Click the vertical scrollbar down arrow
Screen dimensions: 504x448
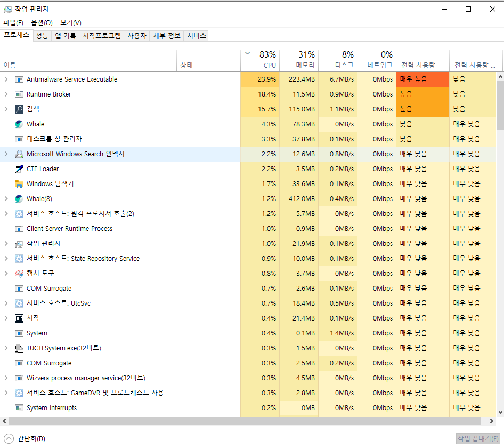click(500, 412)
